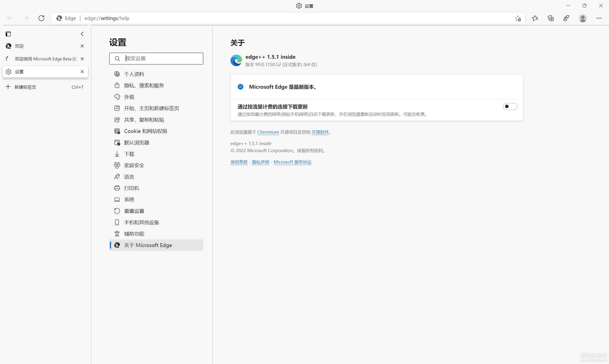Click 隐私声明 hyperlink
The image size is (609, 364).
pos(260,162)
